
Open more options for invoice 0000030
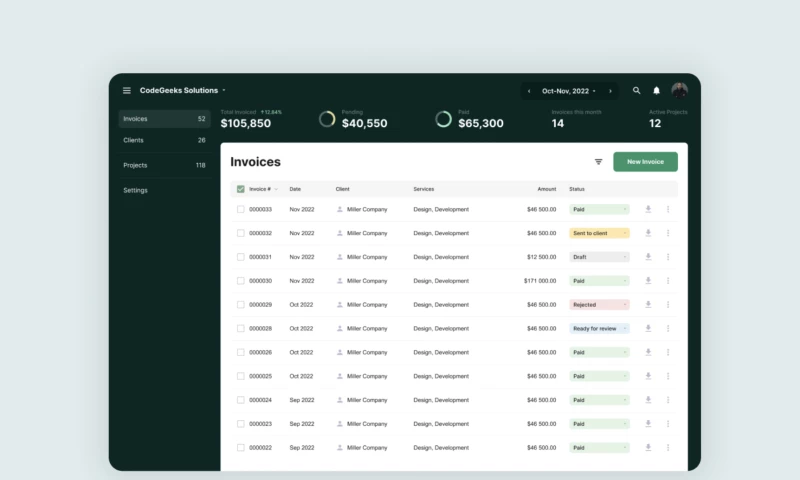click(x=668, y=281)
